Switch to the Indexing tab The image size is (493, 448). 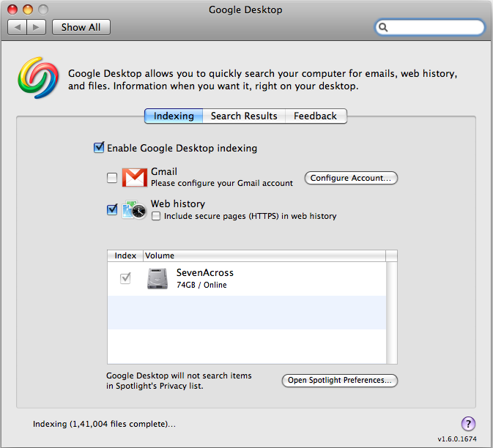[174, 116]
